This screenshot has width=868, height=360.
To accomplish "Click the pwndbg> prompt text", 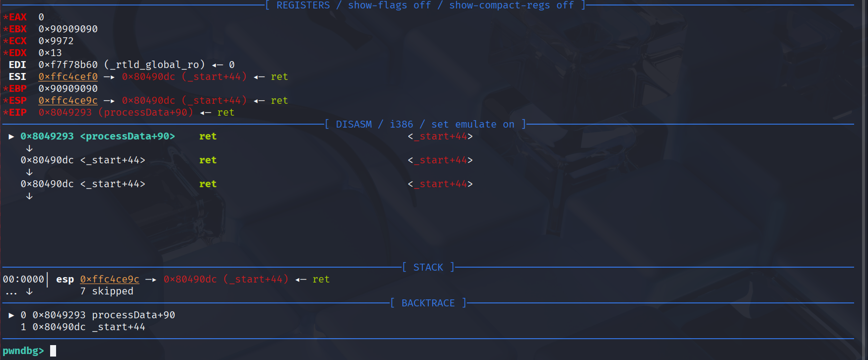I will click(23, 351).
